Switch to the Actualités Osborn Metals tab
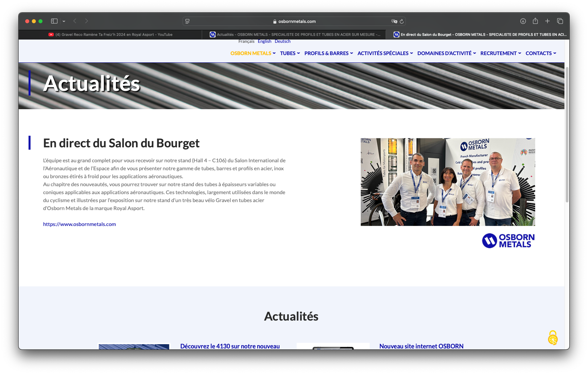Image resolution: width=588 pixels, height=374 pixels. (294, 35)
